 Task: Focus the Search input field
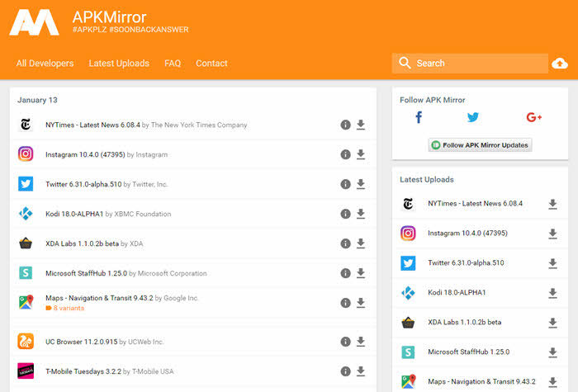click(470, 64)
